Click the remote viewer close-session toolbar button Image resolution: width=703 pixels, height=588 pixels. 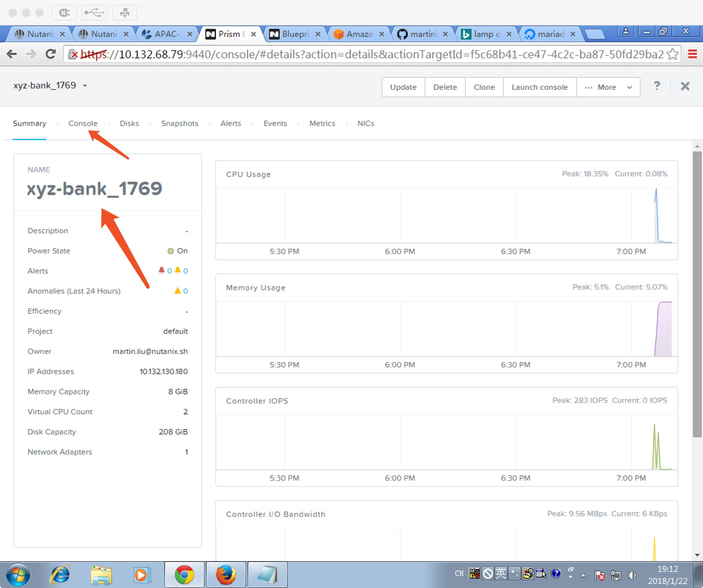tap(64, 13)
